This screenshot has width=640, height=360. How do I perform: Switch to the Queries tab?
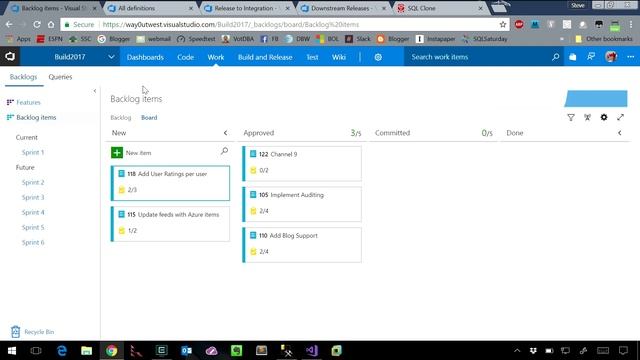pyautogui.click(x=60, y=77)
